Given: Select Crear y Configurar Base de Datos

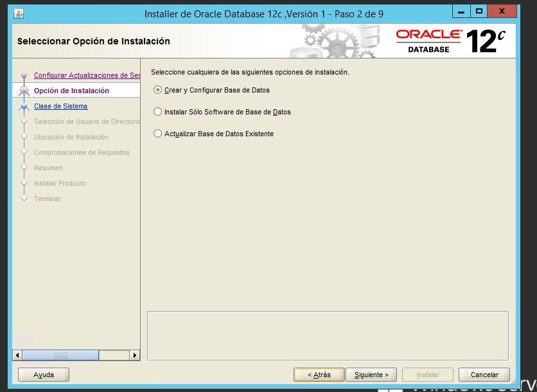Looking at the screenshot, I should click(x=212, y=90).
